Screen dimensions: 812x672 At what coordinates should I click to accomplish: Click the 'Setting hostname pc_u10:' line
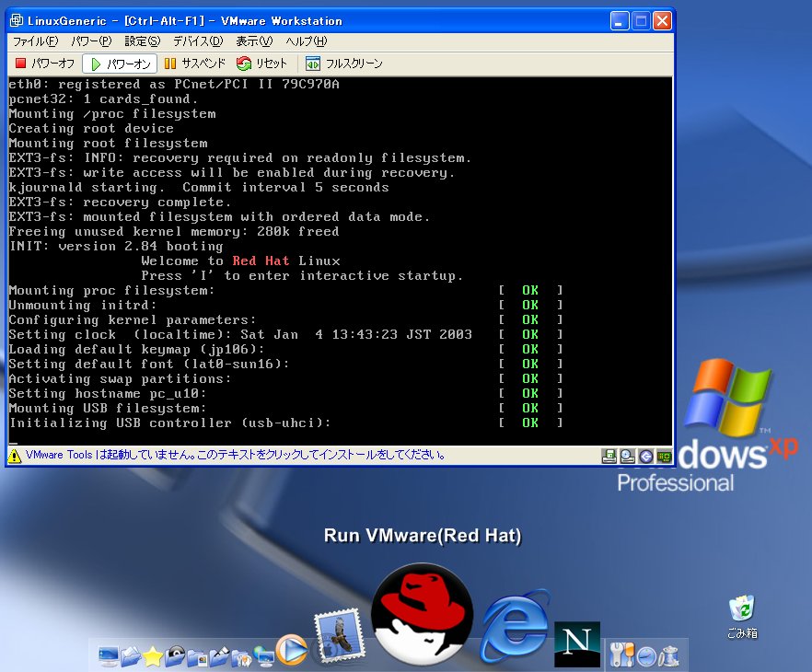pyautogui.click(x=107, y=393)
